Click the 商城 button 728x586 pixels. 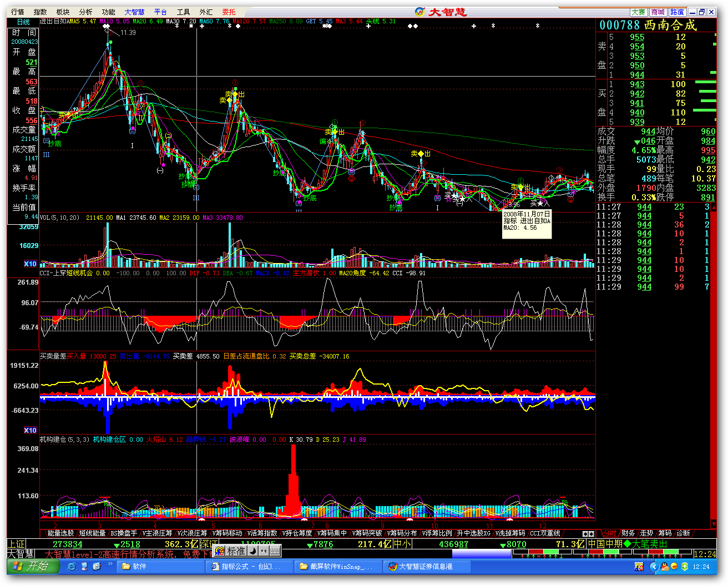click(658, 12)
